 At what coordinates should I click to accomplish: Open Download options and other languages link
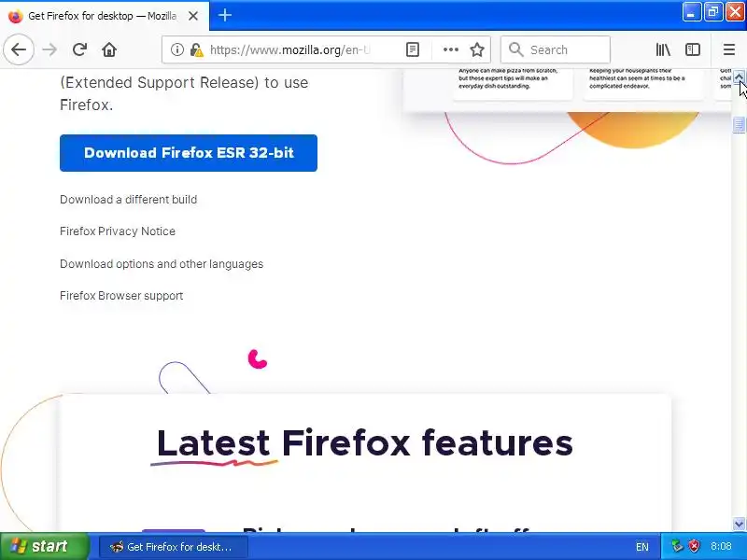click(x=162, y=264)
